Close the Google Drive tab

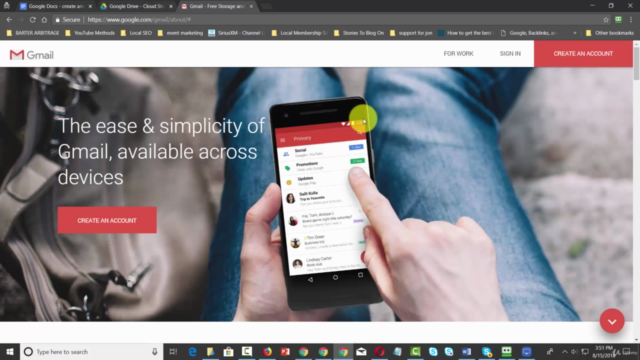171,6
